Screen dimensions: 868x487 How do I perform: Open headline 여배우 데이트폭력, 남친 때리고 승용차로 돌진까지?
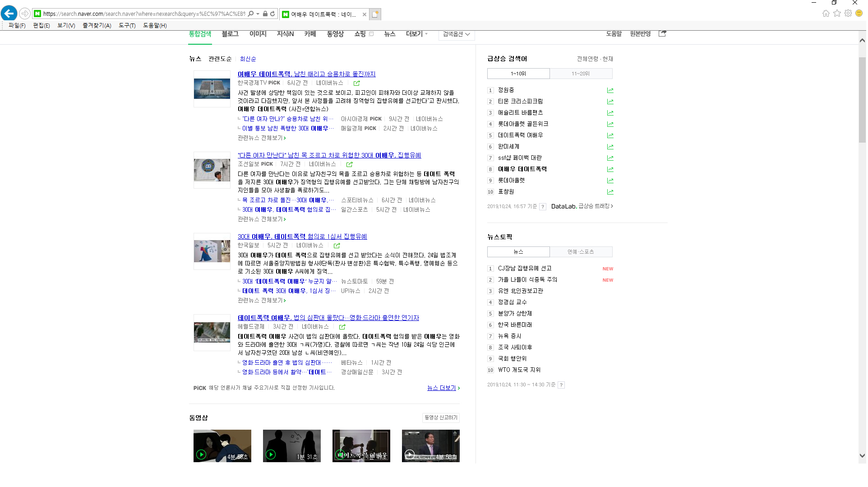click(307, 74)
